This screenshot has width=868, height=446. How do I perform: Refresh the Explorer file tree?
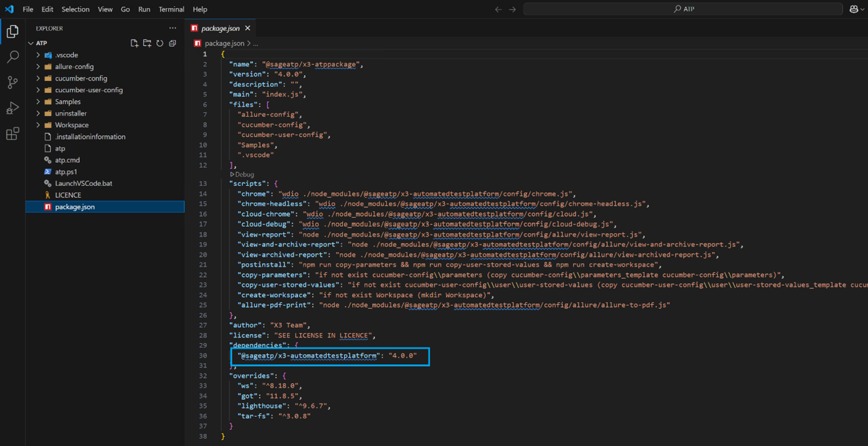pyautogui.click(x=160, y=43)
